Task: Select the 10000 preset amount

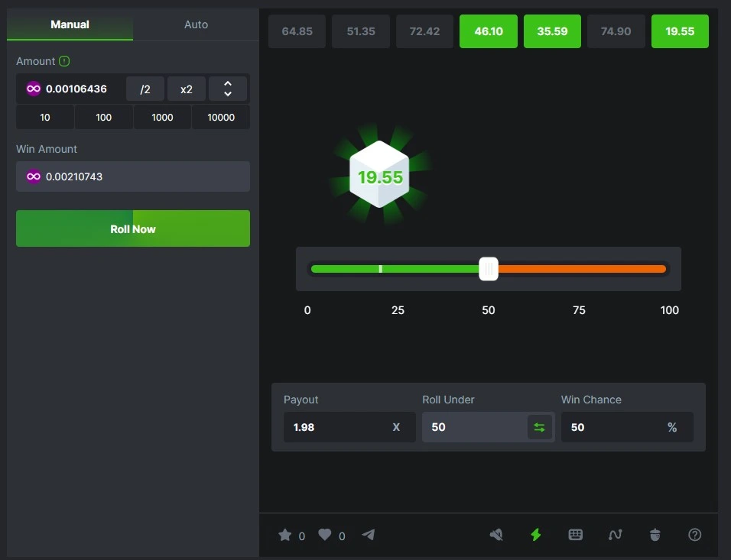Action: click(x=221, y=117)
